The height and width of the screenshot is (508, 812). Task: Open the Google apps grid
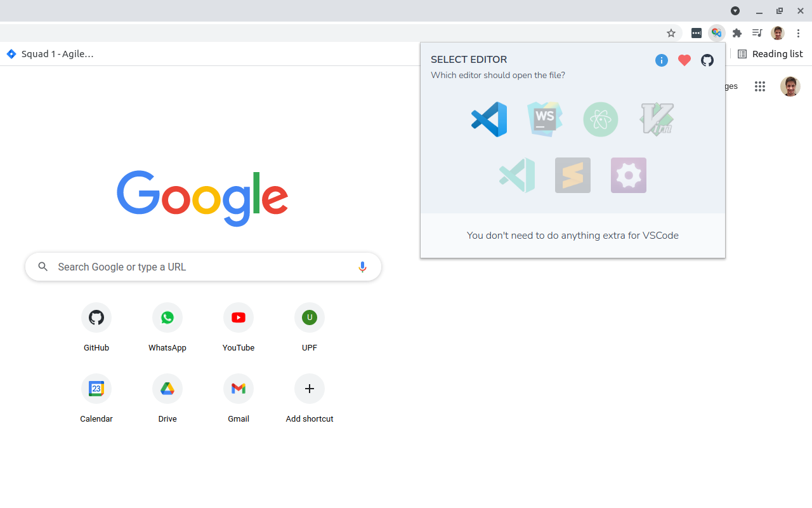point(760,86)
